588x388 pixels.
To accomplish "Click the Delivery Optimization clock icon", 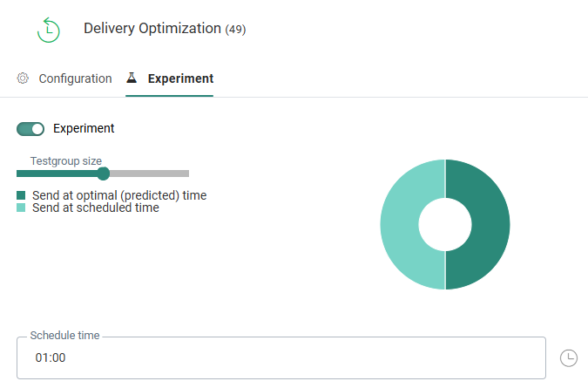I will tap(49, 30).
